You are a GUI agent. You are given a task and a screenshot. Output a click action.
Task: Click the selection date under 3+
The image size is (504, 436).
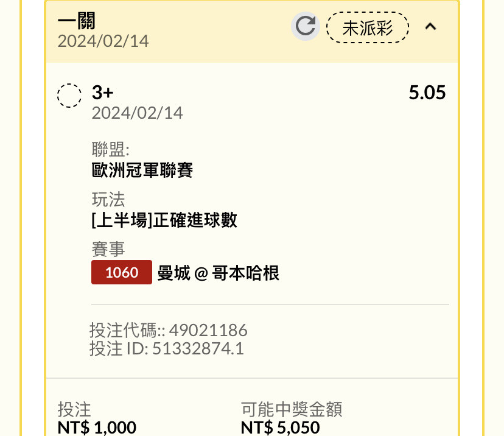coord(137,113)
